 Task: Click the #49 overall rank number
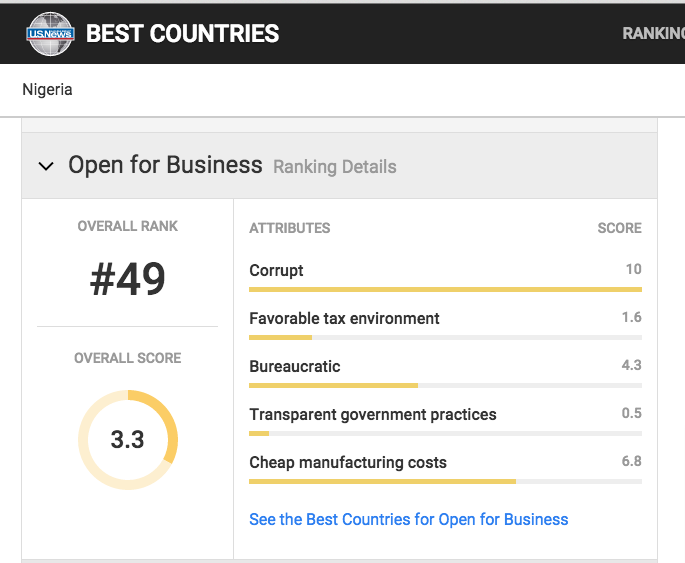coord(128,279)
